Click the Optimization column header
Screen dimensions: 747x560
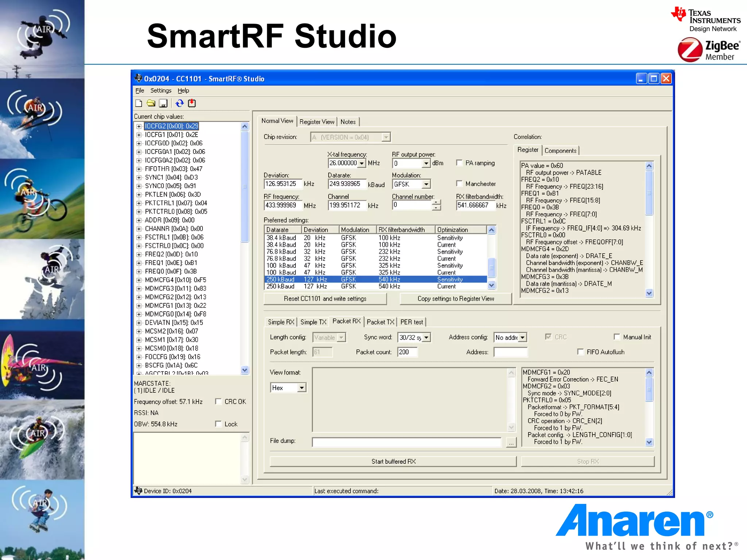pos(461,230)
